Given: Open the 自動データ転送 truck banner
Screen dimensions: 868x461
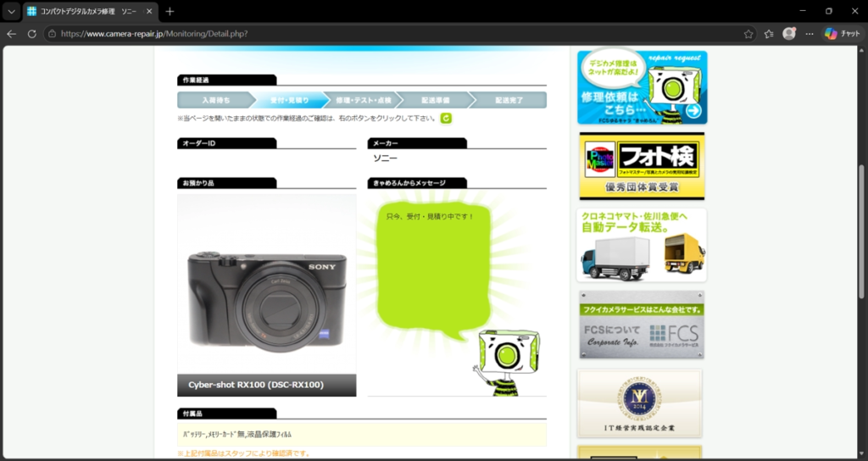Looking at the screenshot, I should coord(642,245).
